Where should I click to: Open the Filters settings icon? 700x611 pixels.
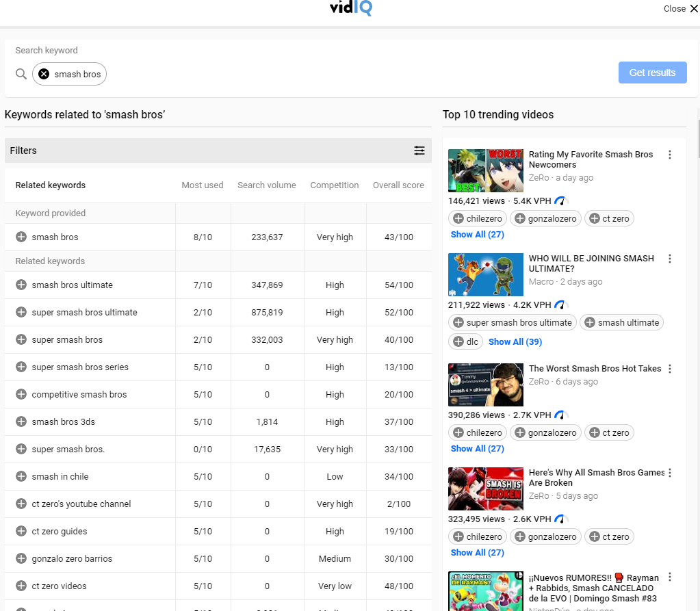419,151
